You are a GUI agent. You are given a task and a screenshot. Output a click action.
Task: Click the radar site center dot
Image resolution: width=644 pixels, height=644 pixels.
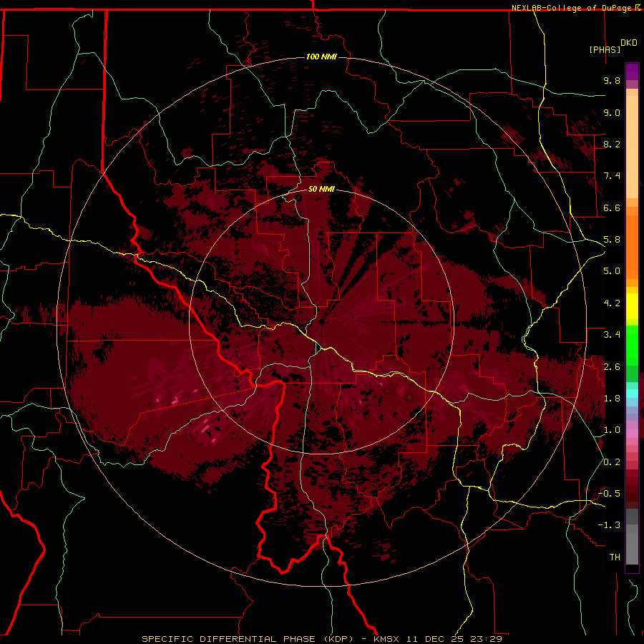coord(321,322)
